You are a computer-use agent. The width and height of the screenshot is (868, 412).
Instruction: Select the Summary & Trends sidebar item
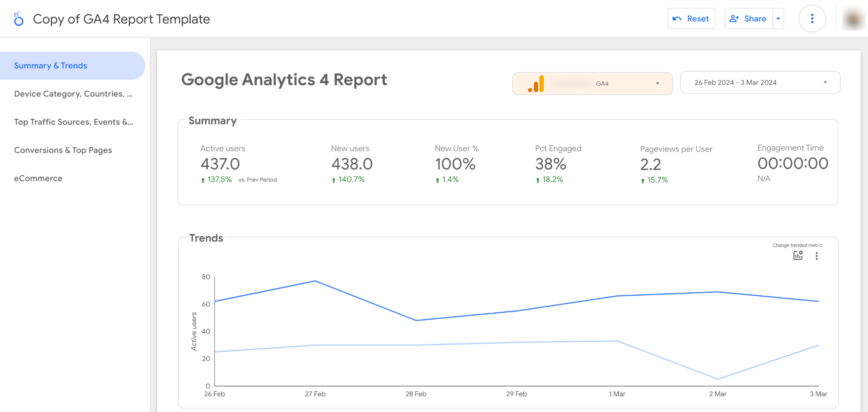50,65
